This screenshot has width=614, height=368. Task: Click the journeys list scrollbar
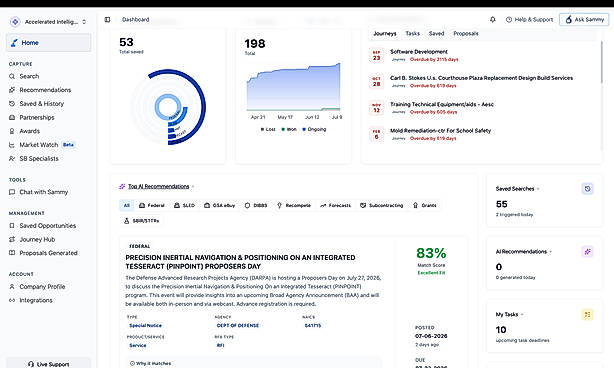pyautogui.click(x=601, y=62)
